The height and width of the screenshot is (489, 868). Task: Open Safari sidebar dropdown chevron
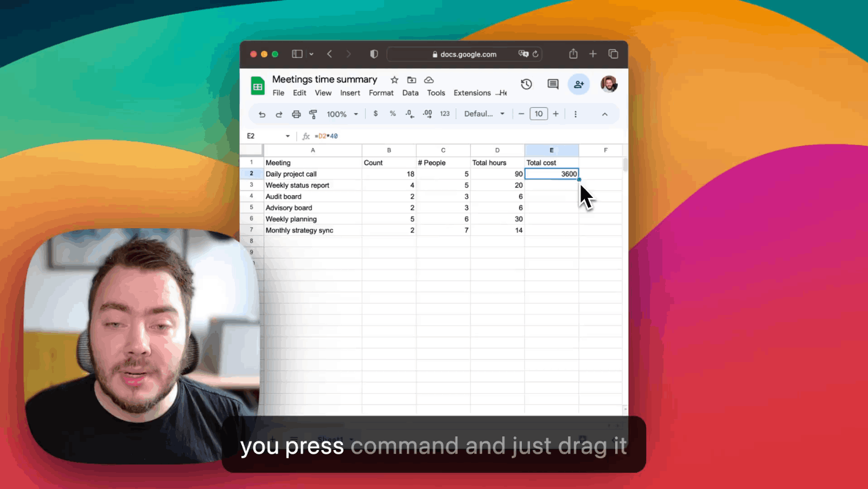point(311,54)
